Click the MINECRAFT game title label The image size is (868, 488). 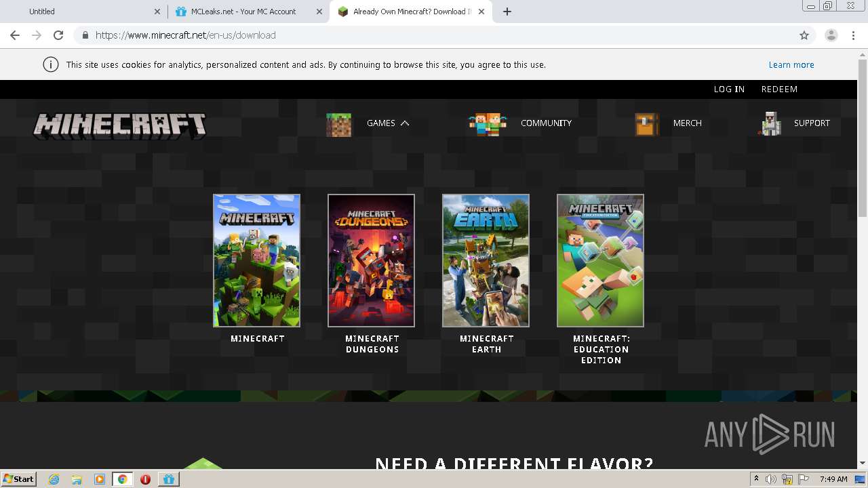click(x=257, y=338)
